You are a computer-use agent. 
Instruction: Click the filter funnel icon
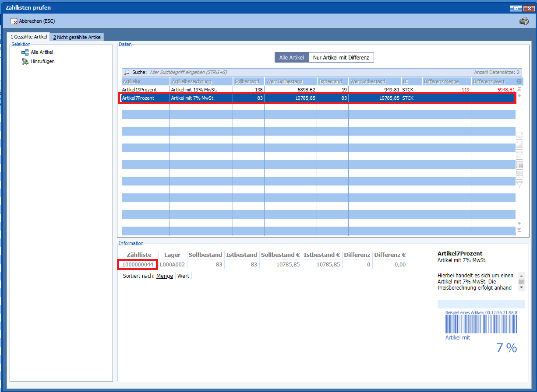point(519,185)
